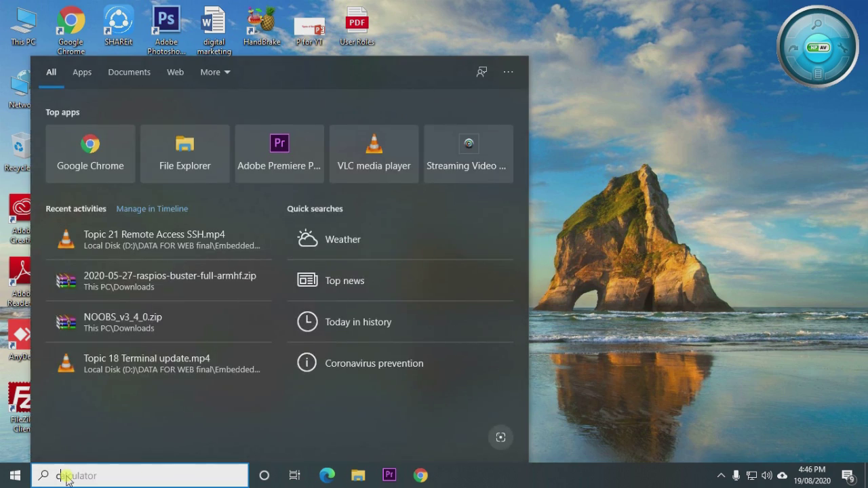
Task: Click the Manage in Timeline link
Action: 152,209
